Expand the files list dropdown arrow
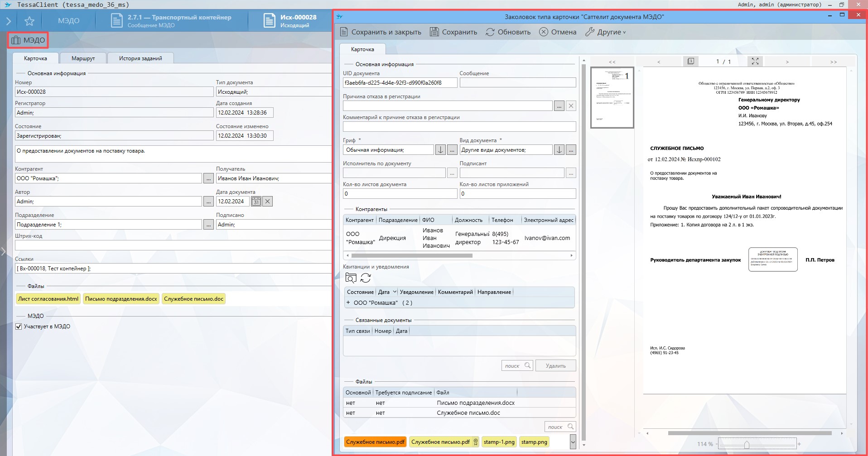 pos(573,442)
